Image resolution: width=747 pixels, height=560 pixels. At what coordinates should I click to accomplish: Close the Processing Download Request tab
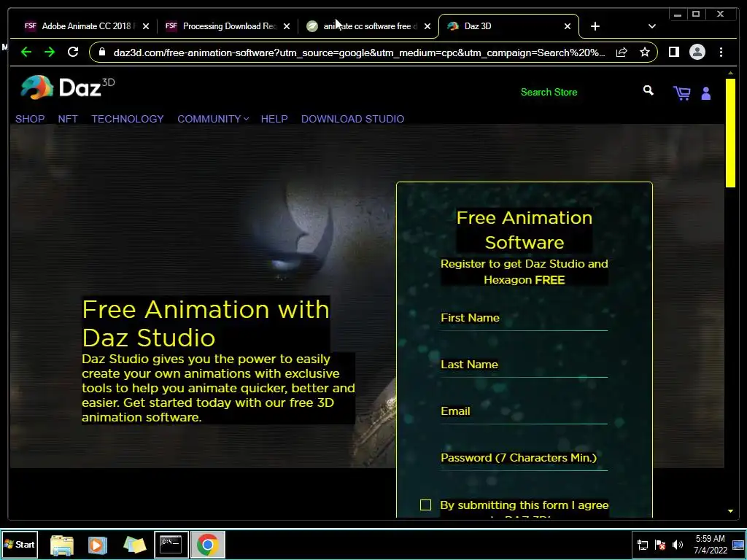[x=286, y=26]
